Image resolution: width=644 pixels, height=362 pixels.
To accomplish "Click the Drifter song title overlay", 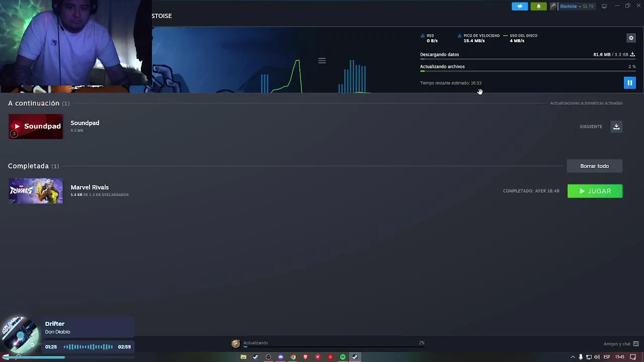I will (55, 324).
